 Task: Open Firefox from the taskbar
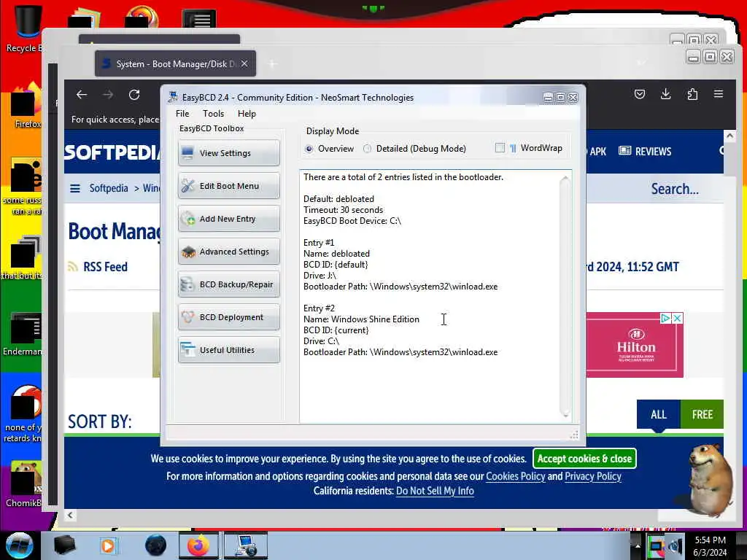pyautogui.click(x=198, y=545)
